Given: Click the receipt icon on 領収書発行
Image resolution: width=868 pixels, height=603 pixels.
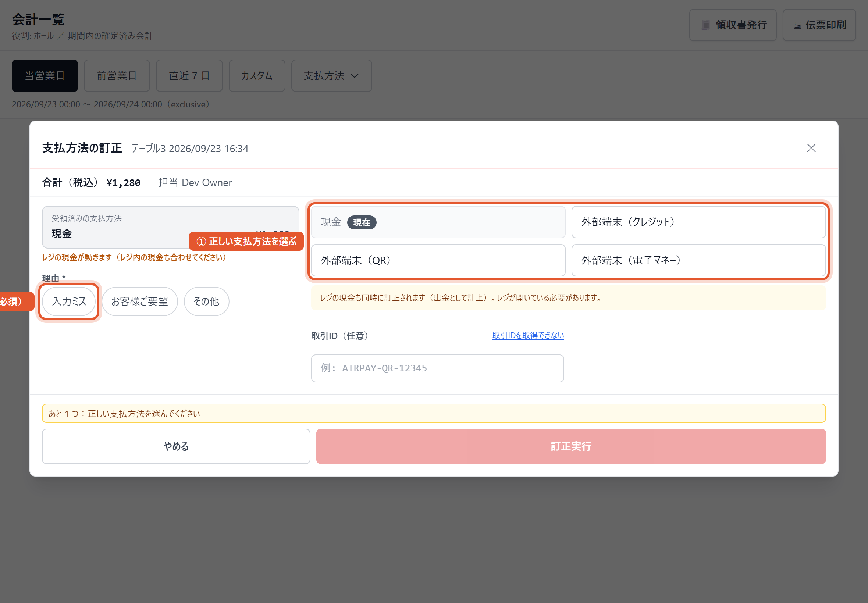Looking at the screenshot, I should pyautogui.click(x=705, y=25).
